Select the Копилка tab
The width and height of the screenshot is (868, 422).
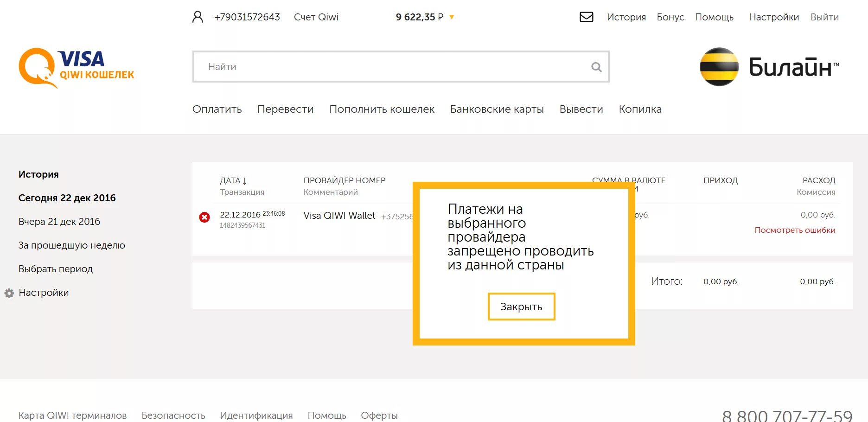click(x=640, y=109)
